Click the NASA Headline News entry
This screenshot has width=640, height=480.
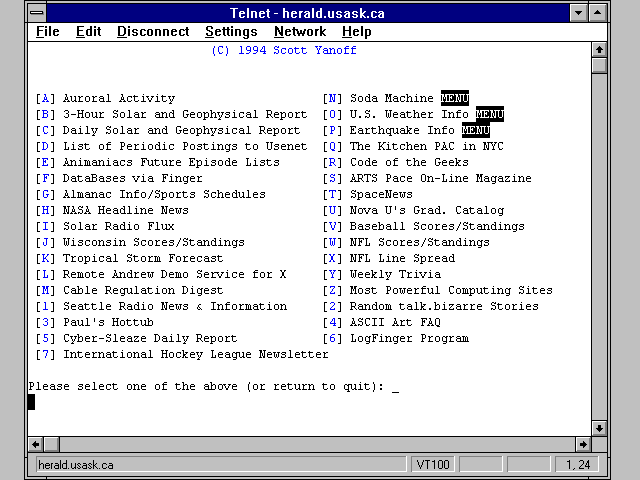(x=125, y=211)
